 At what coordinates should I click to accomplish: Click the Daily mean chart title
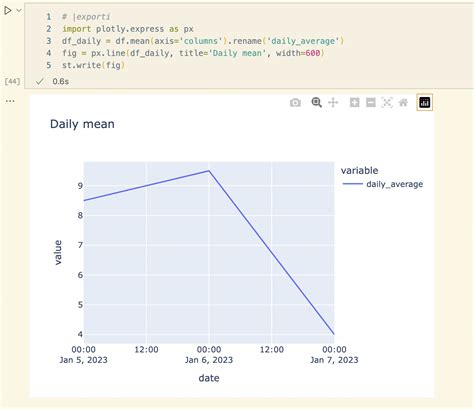coord(82,124)
